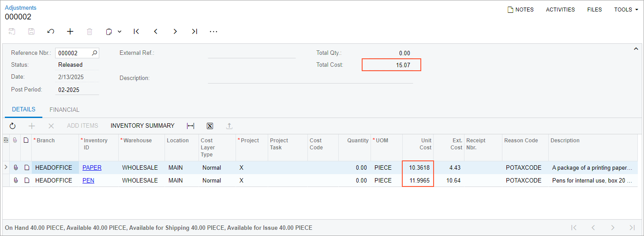644x236 pixels.
Task: Navigate to the previous record
Action: point(156,31)
